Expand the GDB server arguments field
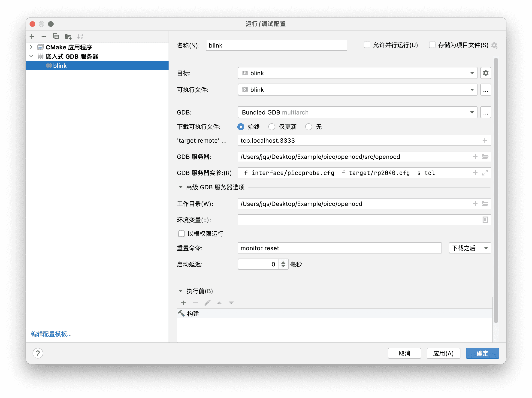Image resolution: width=532 pixels, height=398 pixels. pos(485,173)
